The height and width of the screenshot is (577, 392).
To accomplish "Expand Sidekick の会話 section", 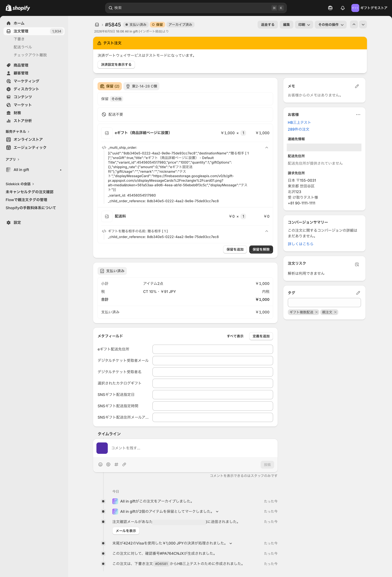I will point(20,184).
